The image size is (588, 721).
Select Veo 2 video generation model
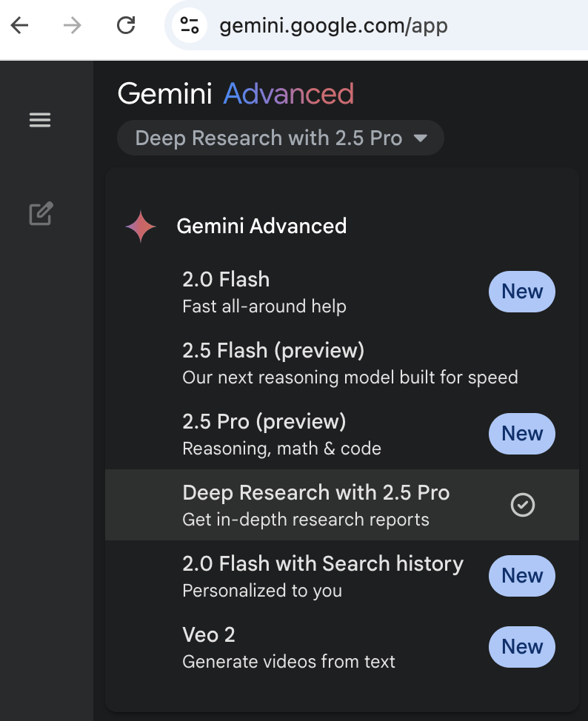click(342, 647)
